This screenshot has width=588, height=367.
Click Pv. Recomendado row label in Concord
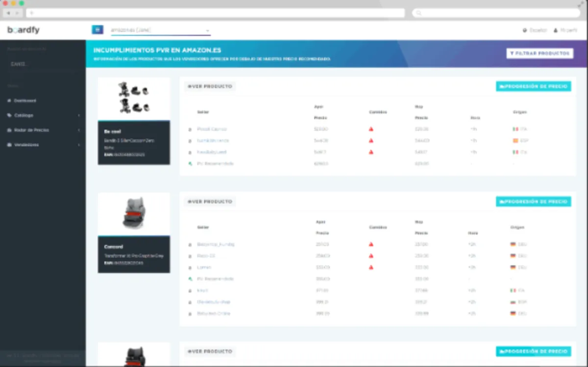(215, 279)
